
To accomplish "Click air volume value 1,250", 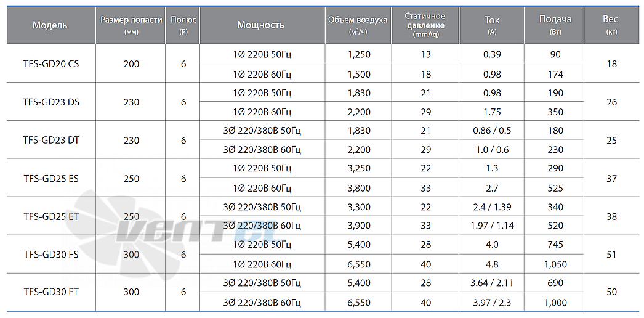I will click(x=359, y=55).
